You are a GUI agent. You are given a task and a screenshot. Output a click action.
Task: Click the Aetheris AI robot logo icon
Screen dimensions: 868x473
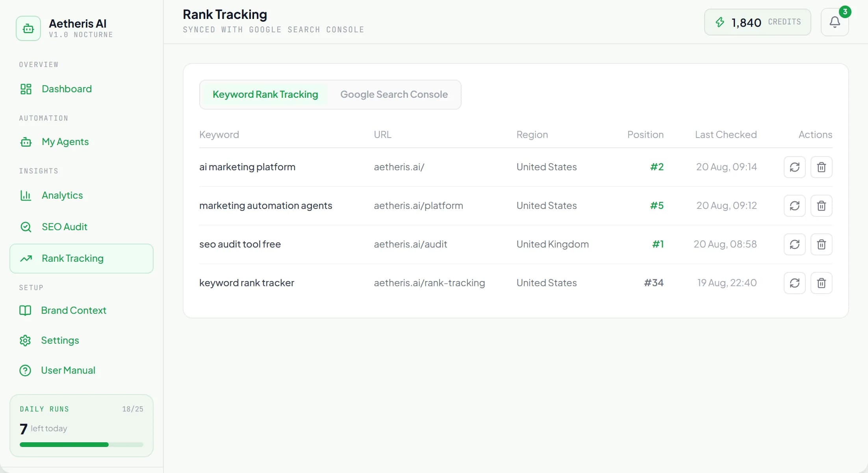pos(28,28)
